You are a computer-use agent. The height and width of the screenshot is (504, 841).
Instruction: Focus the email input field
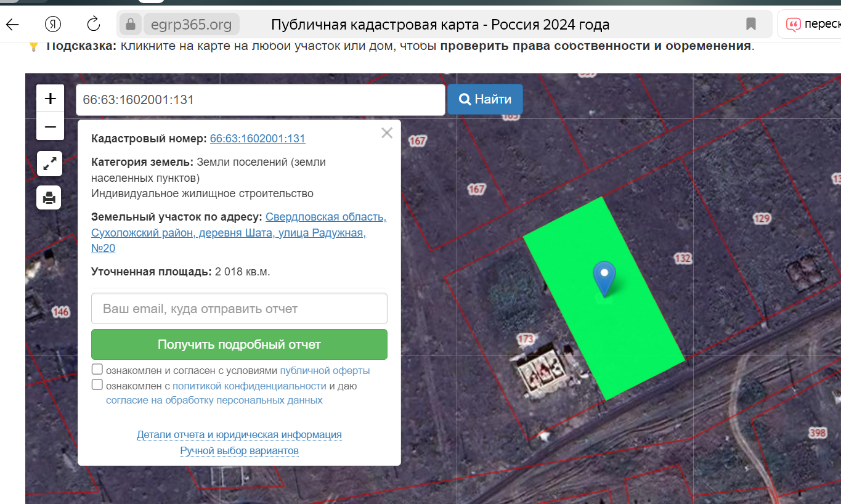pos(239,309)
